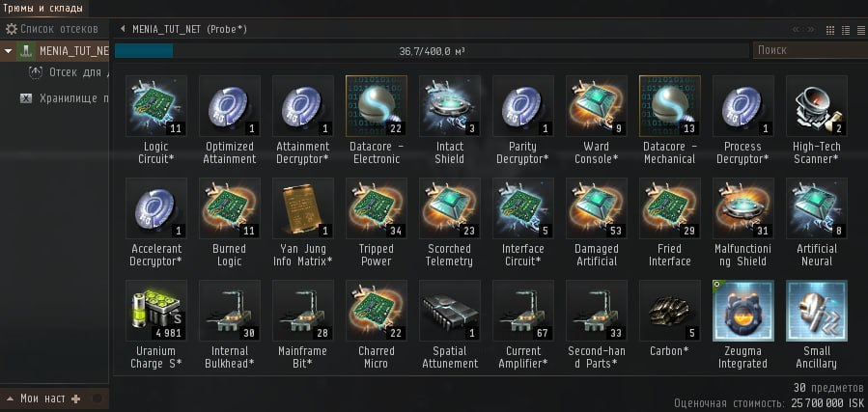868x412 pixels.
Task: Click the cargo capacity bar
Action: pyautogui.click(x=432, y=51)
